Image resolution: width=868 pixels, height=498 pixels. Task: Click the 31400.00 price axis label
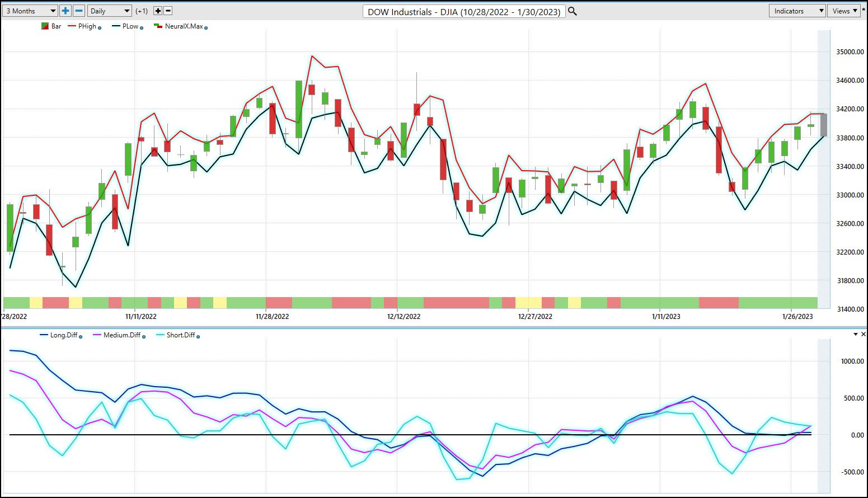tap(850, 309)
